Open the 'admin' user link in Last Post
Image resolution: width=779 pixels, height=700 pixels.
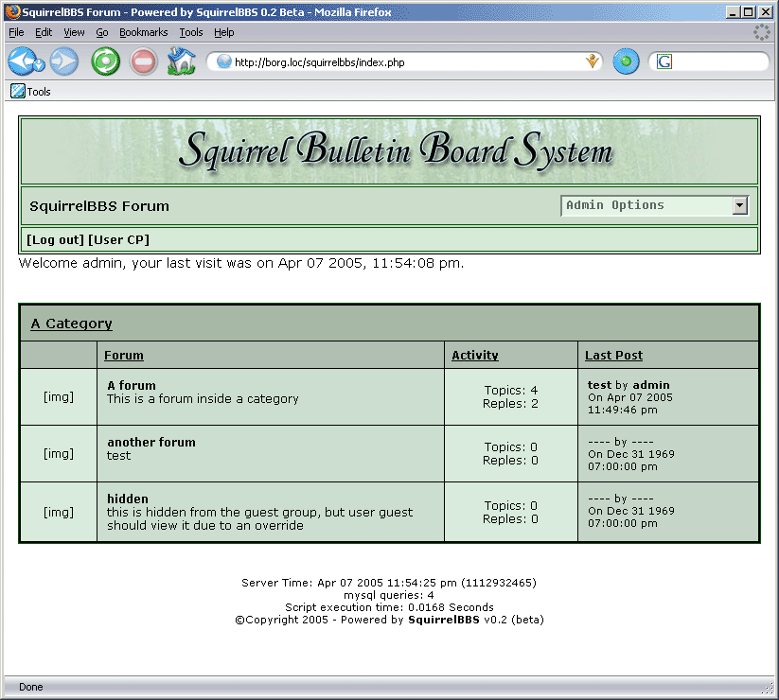pos(651,385)
